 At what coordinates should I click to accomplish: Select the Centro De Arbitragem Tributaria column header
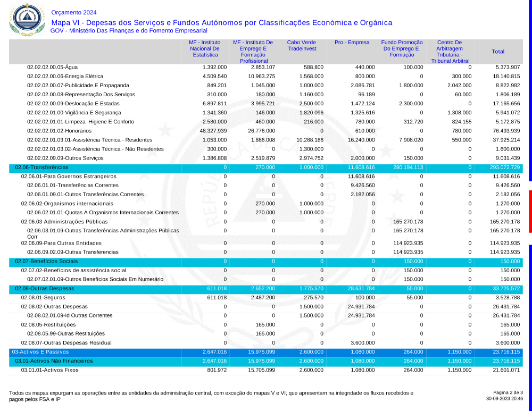[449, 52]
